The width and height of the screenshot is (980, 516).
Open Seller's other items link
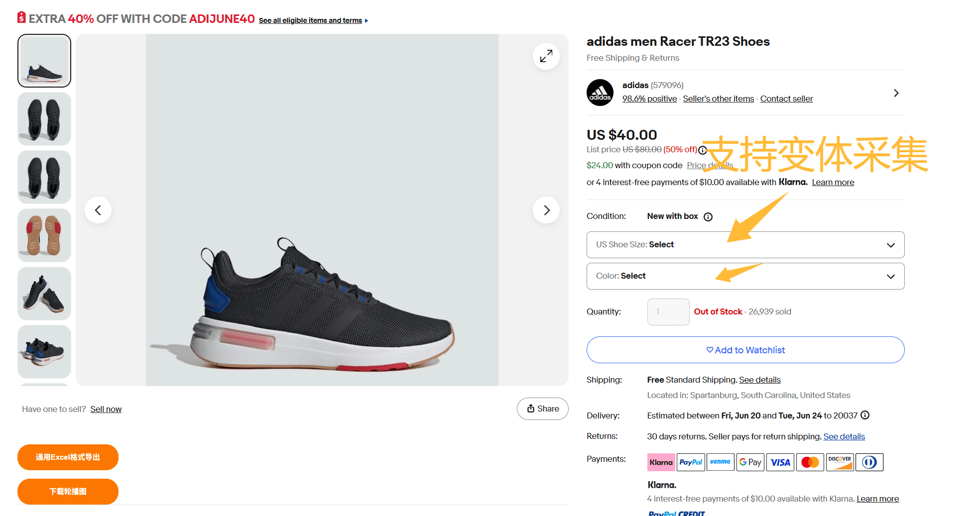(x=718, y=99)
